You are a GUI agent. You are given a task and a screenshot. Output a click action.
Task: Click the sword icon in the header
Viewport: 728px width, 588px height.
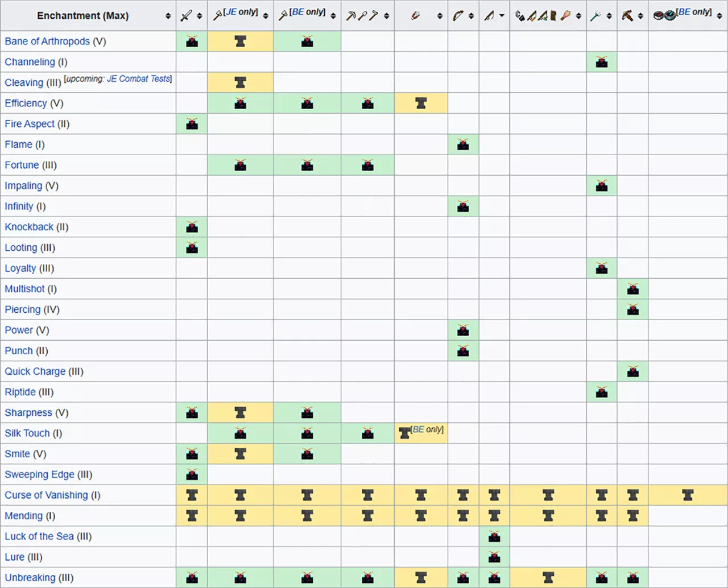pos(186,16)
